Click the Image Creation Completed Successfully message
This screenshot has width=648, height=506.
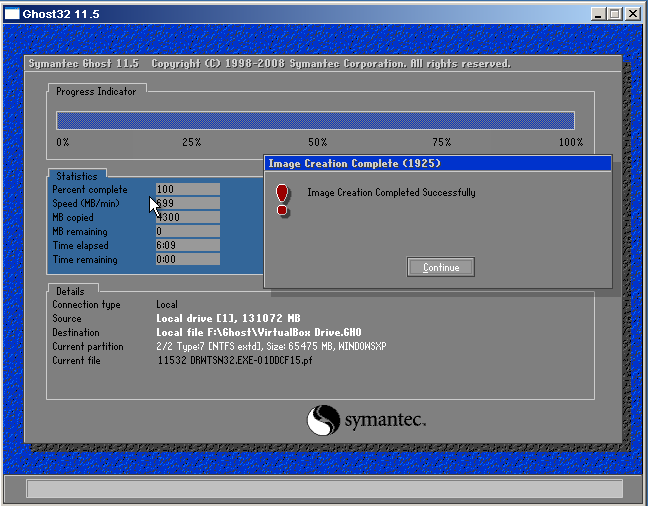[x=391, y=193]
